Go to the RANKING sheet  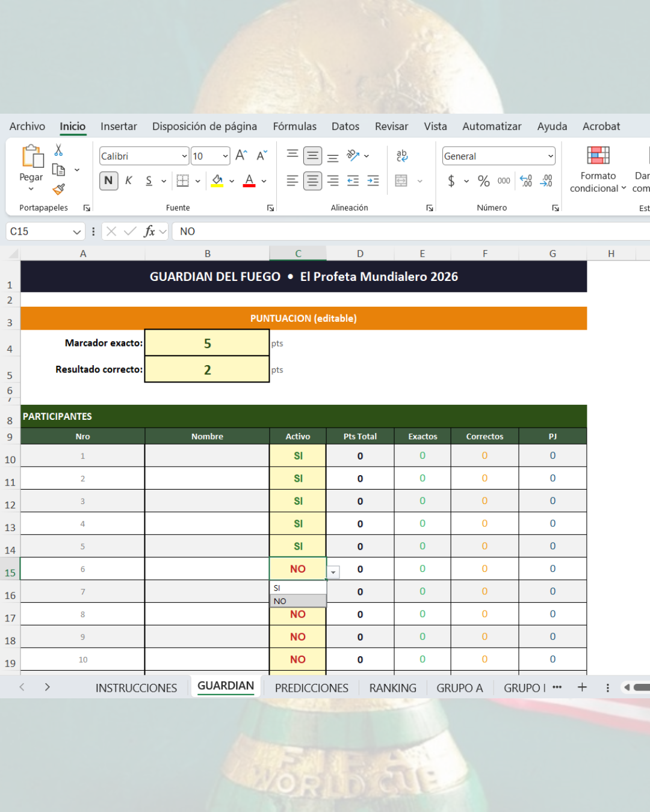392,687
